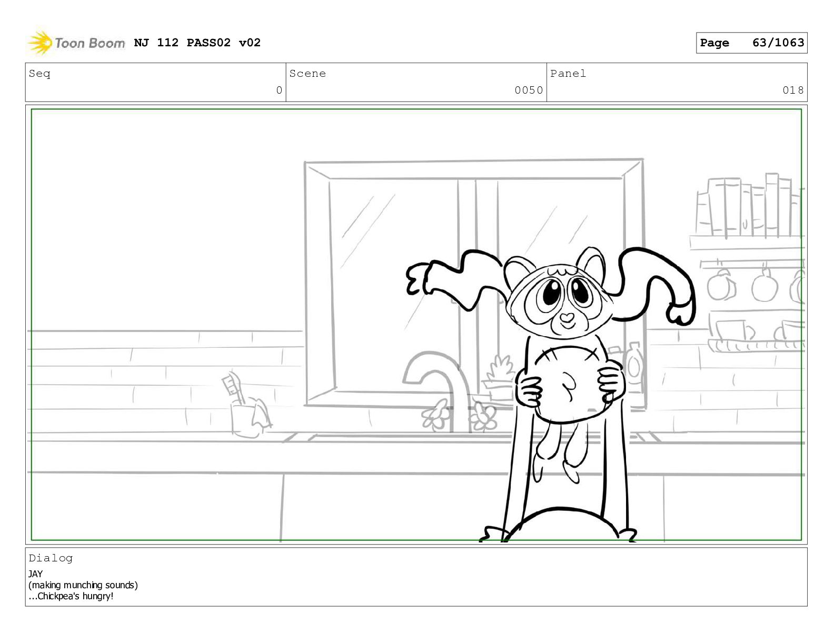
Task: Click the "Panel" field label
Action: tap(568, 74)
